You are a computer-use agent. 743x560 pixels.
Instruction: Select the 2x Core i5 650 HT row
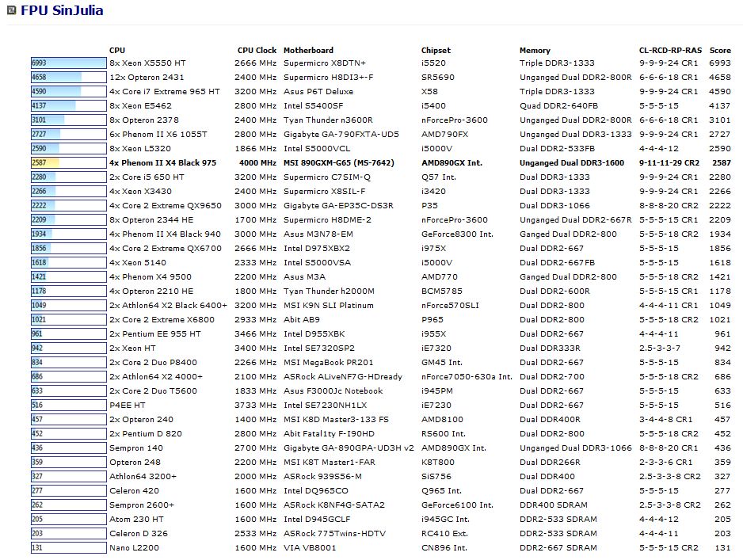pyautogui.click(x=147, y=177)
